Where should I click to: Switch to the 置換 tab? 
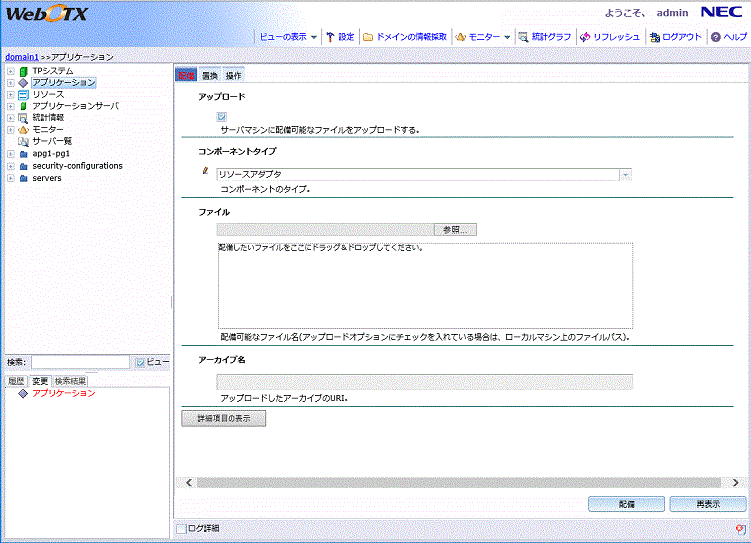[210, 76]
